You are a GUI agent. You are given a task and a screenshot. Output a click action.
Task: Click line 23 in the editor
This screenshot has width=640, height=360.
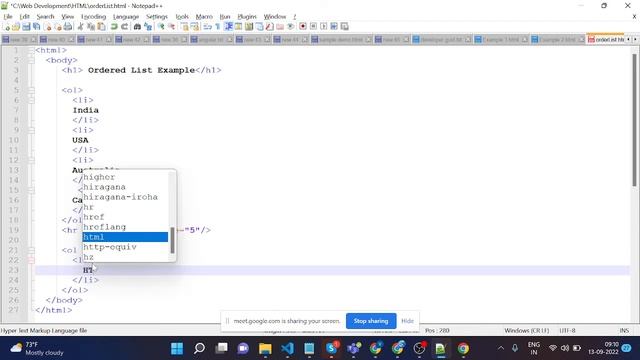tap(332, 270)
